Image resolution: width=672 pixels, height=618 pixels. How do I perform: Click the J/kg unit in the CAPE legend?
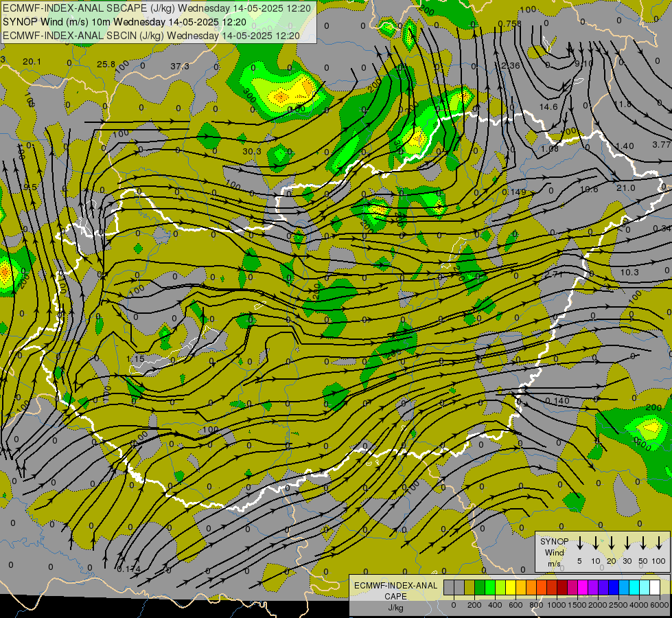point(395,608)
